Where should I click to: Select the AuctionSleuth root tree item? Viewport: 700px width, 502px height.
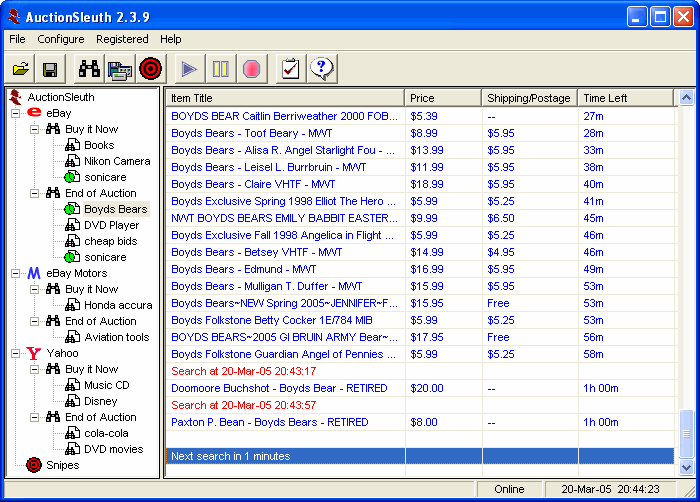pyautogui.click(x=61, y=97)
